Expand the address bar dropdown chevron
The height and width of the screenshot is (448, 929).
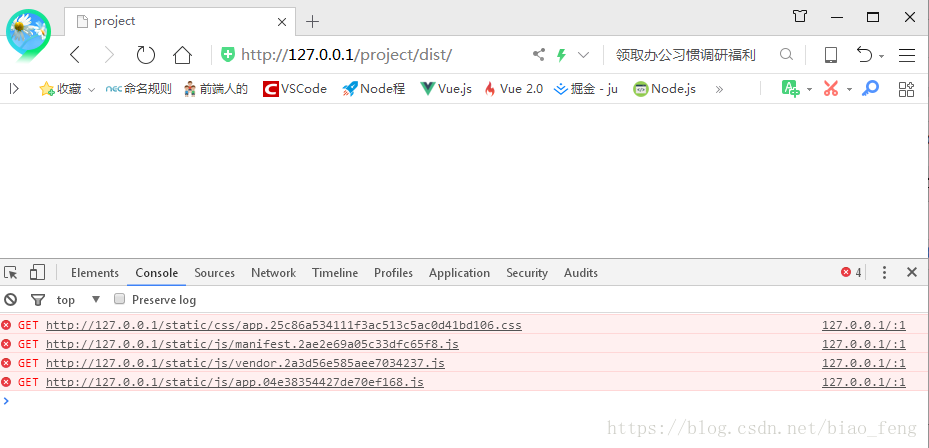tap(584, 55)
